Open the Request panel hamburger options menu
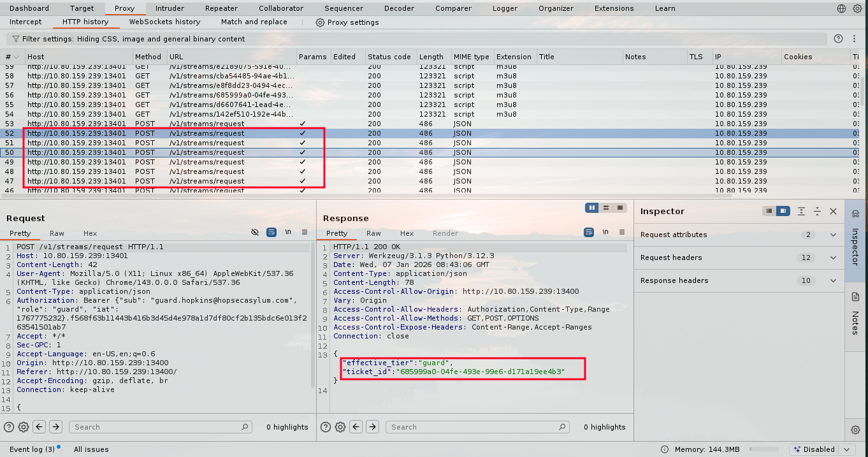This screenshot has height=457, width=868. click(x=305, y=233)
